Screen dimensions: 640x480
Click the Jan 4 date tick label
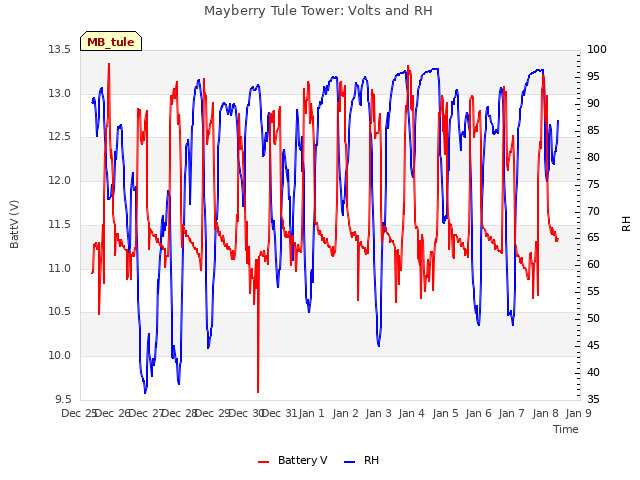412,413
